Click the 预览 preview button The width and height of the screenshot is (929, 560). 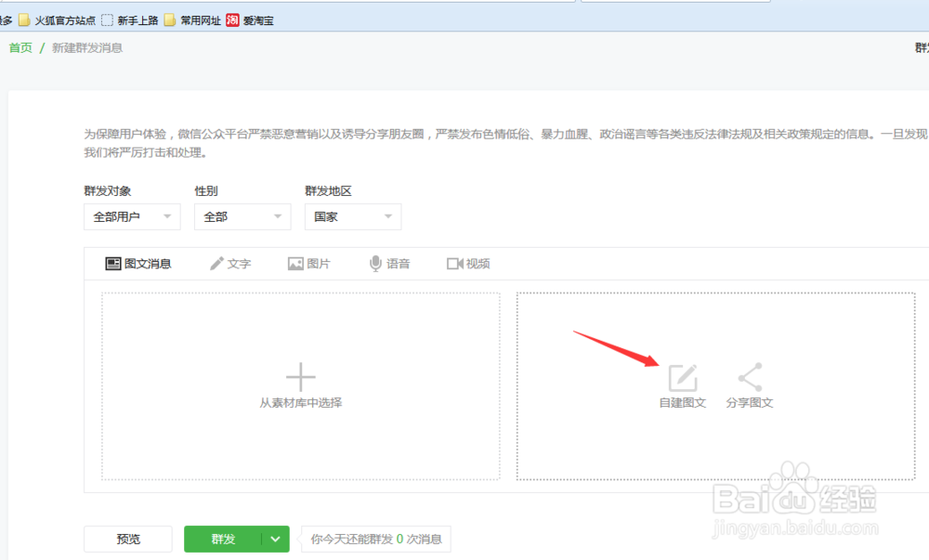pyautogui.click(x=127, y=539)
